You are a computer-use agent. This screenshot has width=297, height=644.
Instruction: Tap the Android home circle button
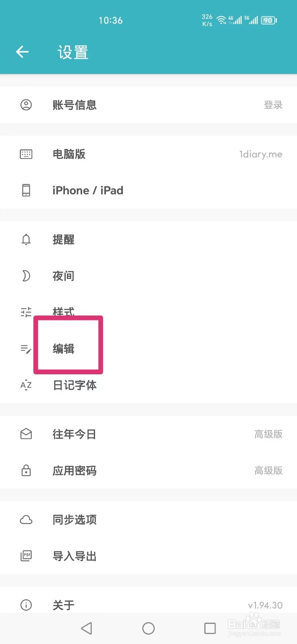(148, 628)
